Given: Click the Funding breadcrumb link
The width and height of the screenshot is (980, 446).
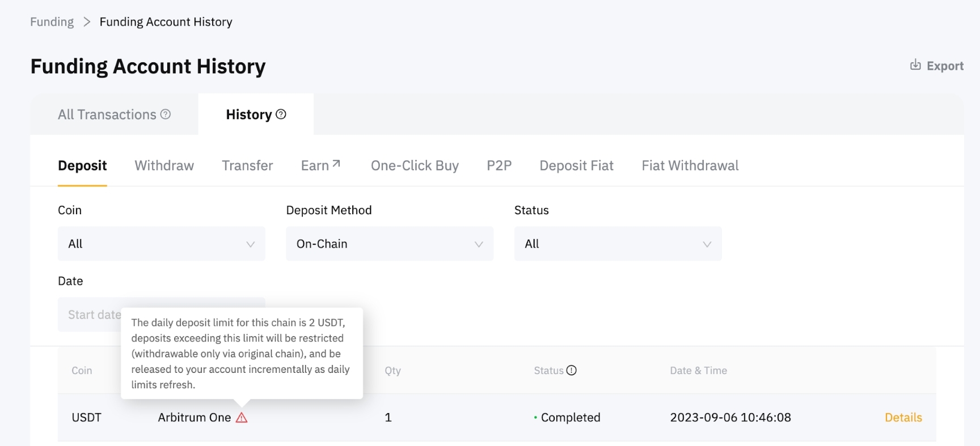Looking at the screenshot, I should (x=52, y=22).
